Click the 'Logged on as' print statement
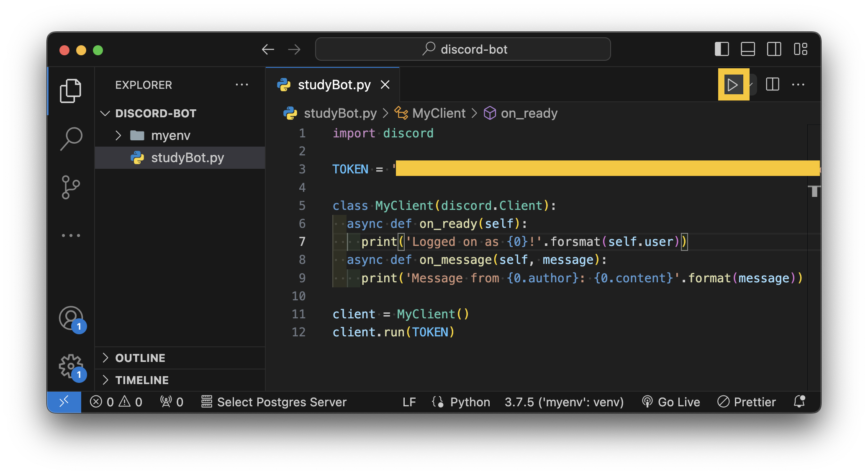This screenshot has width=868, height=475. point(524,242)
